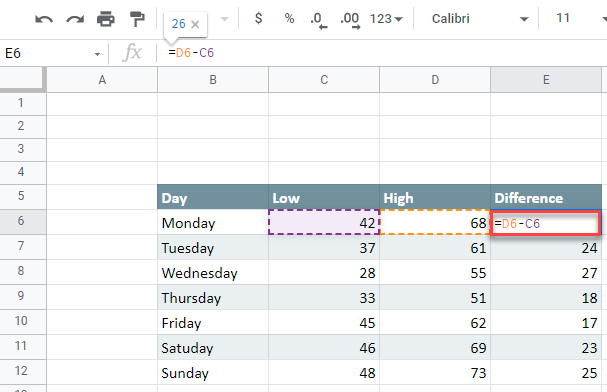Format as currency with dollar icon
The height and width of the screenshot is (392, 607).
point(259,18)
